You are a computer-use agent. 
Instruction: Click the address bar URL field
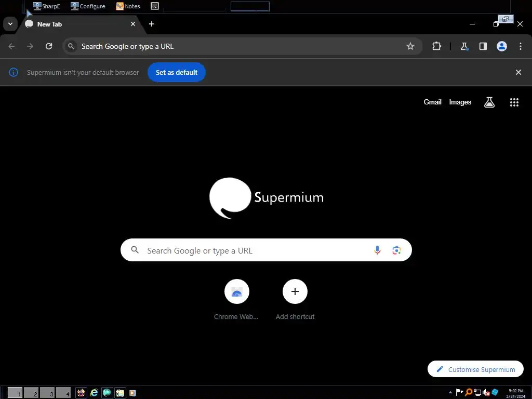click(242, 46)
